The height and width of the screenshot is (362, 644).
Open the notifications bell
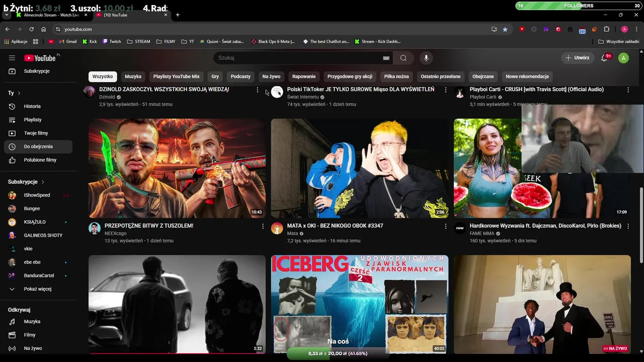coord(604,58)
